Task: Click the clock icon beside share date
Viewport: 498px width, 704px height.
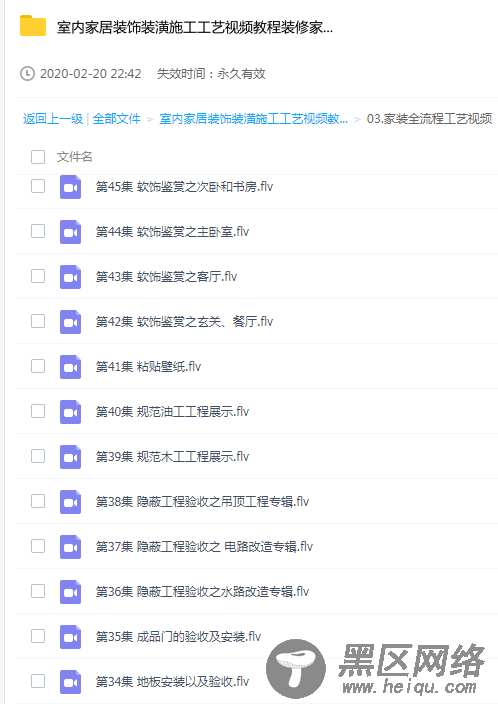Action: click(x=27, y=74)
